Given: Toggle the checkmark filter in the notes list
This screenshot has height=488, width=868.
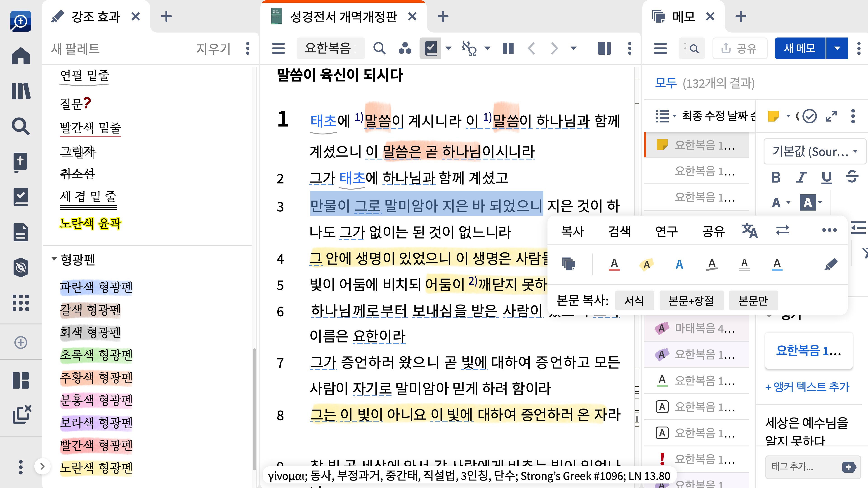Looking at the screenshot, I should click(809, 116).
